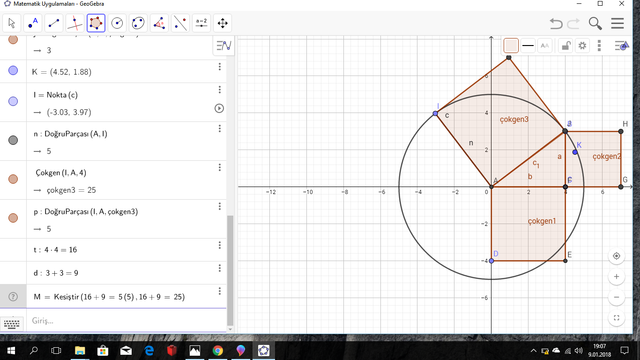Open options menu for Çokgen(I, A, 4)
640x360 pixels.
(x=220, y=167)
